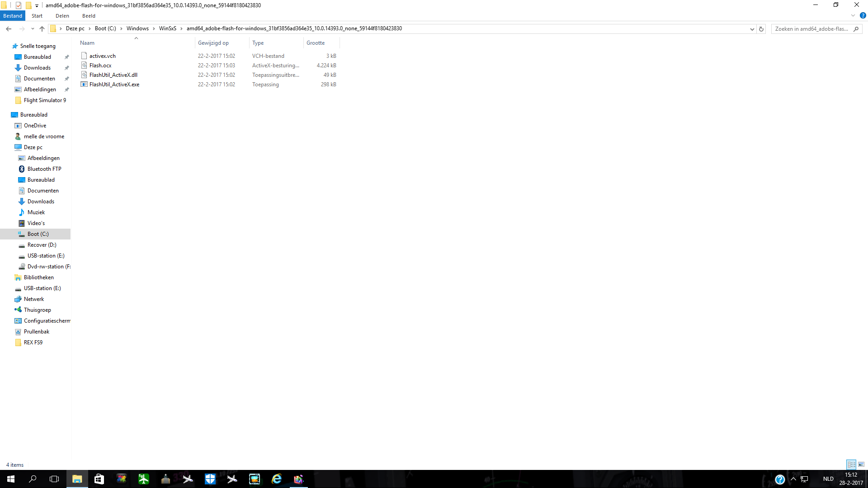
Task: Go up one folder level
Action: point(42,29)
